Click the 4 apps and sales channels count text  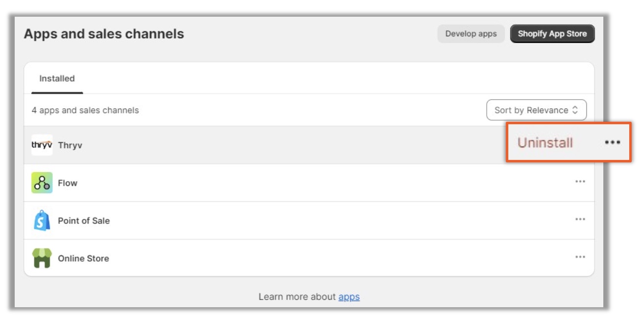[x=85, y=110]
